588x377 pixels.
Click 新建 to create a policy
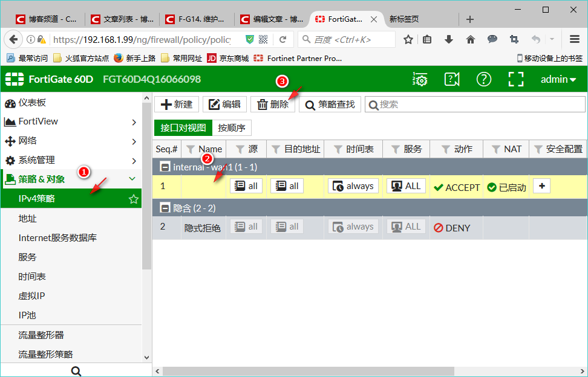(176, 104)
